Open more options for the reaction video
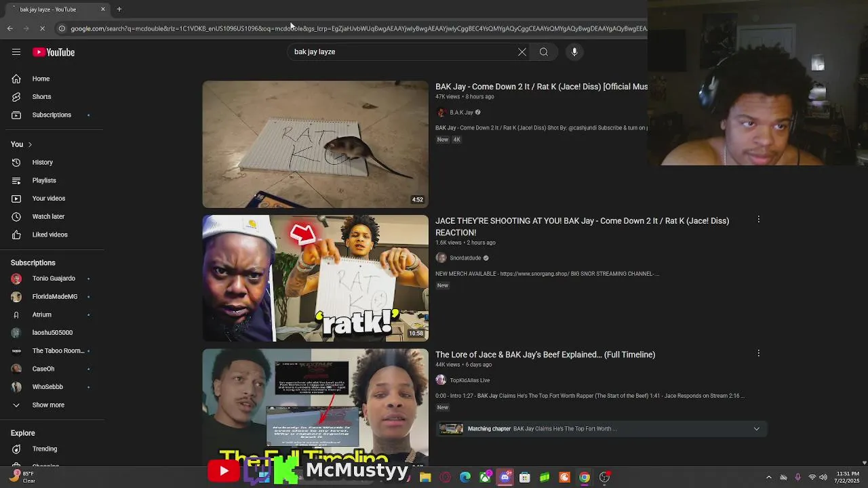The height and width of the screenshot is (488, 868). [x=758, y=220]
